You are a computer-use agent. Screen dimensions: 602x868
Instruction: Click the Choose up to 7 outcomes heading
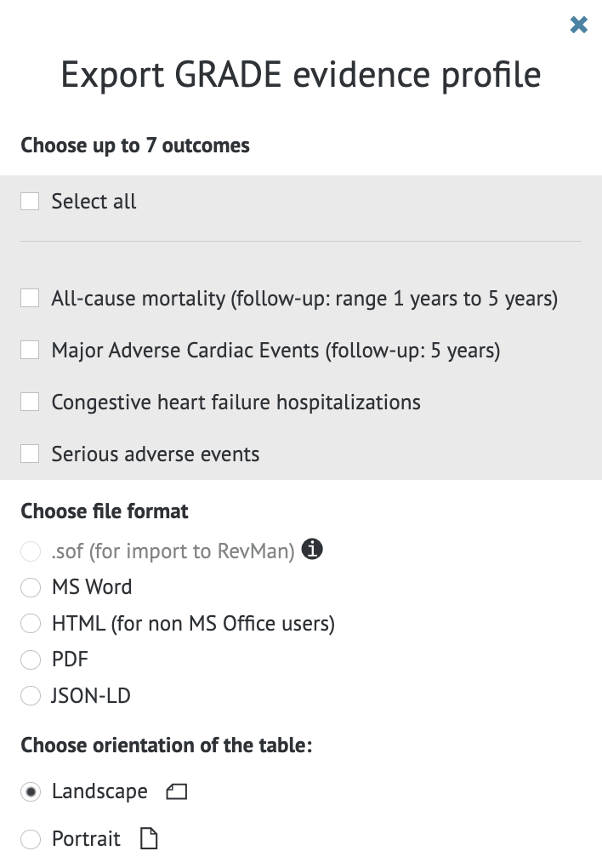pos(134,145)
